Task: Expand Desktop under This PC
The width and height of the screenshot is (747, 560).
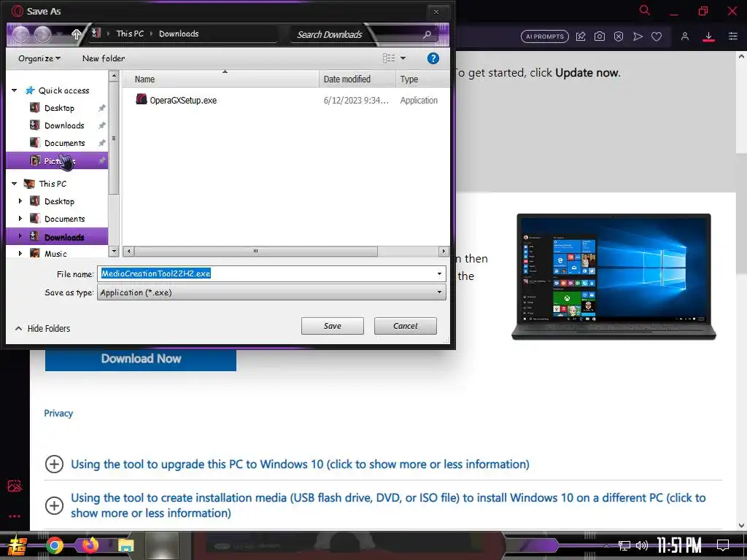Action: 20,201
